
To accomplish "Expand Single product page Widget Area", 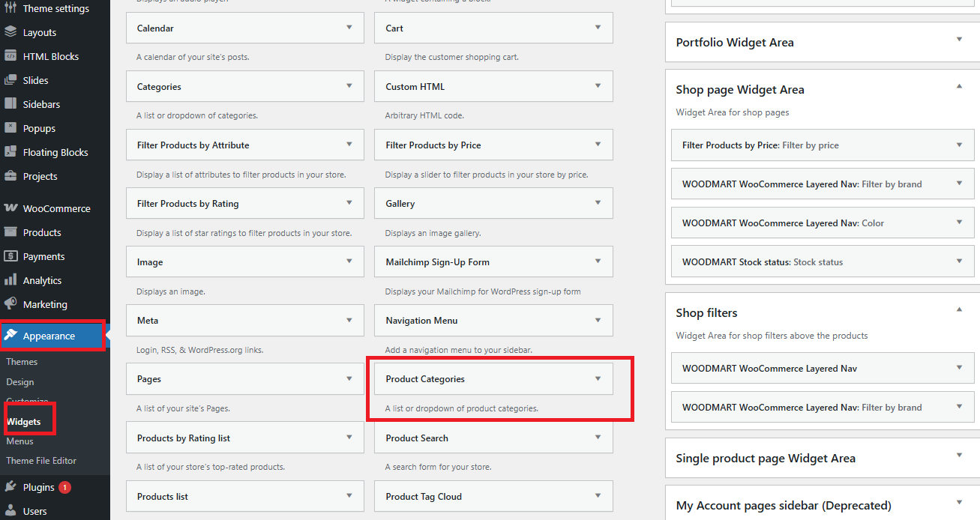I will point(959,456).
